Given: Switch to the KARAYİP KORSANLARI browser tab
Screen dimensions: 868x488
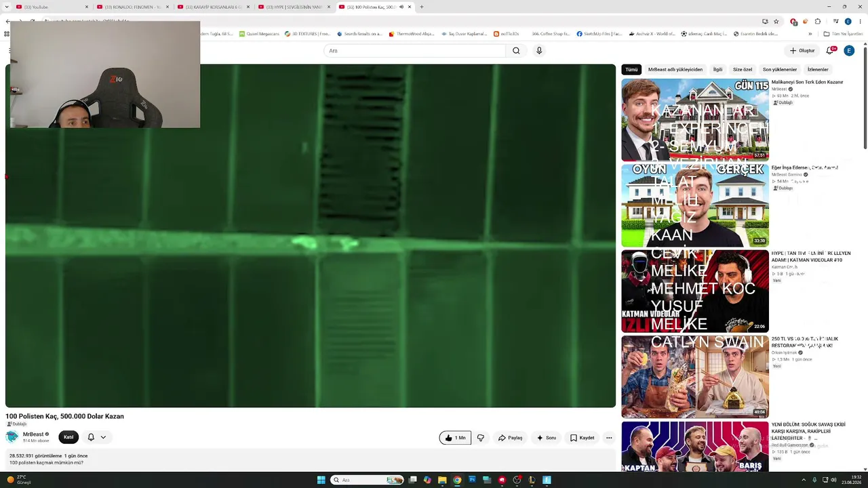Looking at the screenshot, I should [x=213, y=7].
